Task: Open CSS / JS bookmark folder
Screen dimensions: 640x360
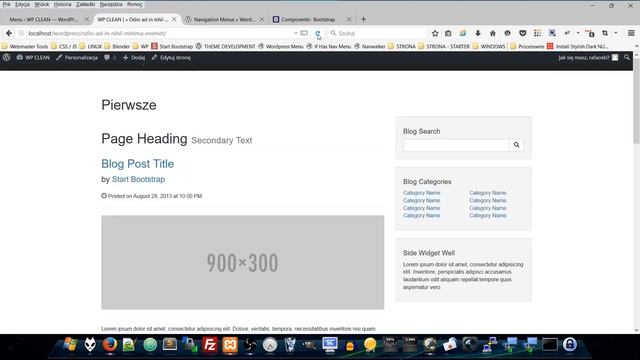Action: (64, 46)
